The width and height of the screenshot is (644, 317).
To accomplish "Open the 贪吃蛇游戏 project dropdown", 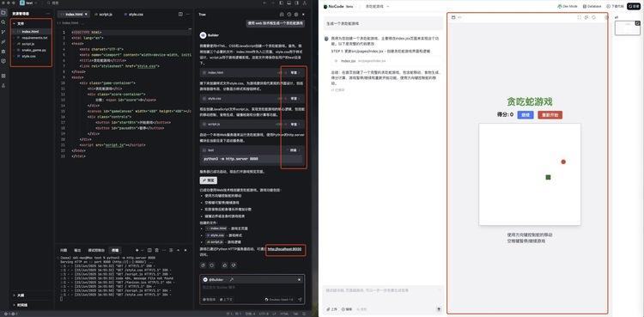I will [377, 6].
